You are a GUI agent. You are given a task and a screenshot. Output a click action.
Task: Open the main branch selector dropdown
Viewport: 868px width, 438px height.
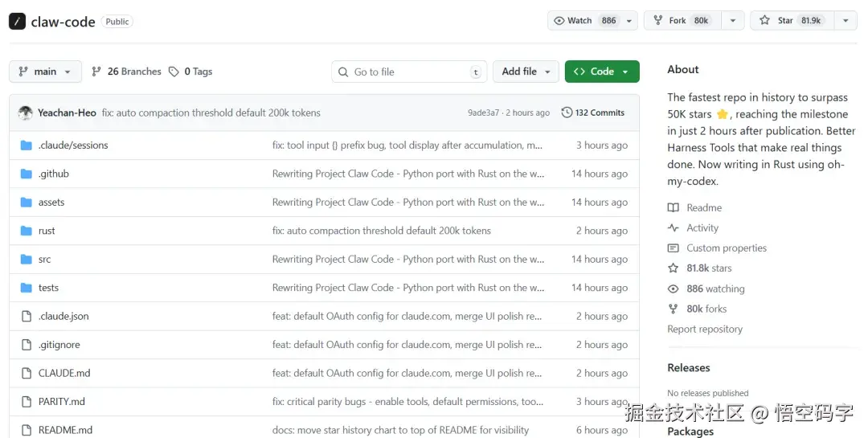pyautogui.click(x=45, y=72)
